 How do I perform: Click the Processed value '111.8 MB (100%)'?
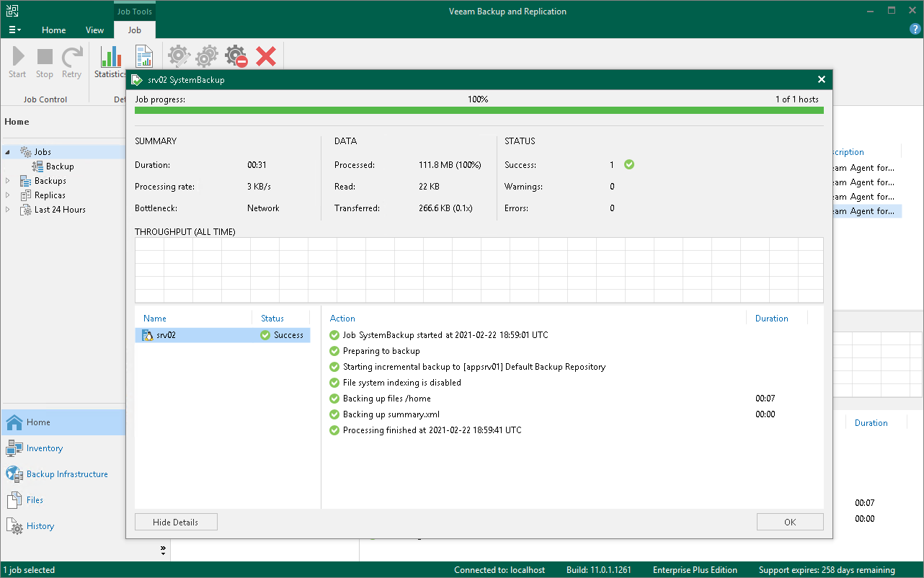(x=450, y=165)
